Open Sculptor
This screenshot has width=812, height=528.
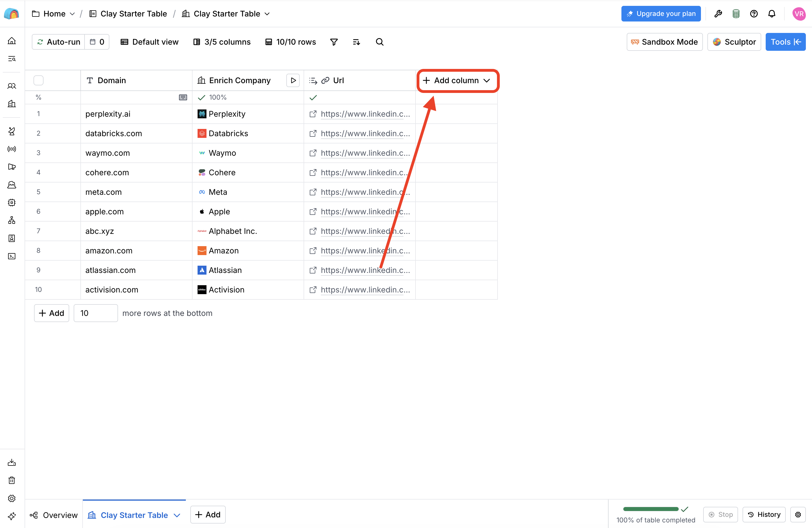[734, 42]
